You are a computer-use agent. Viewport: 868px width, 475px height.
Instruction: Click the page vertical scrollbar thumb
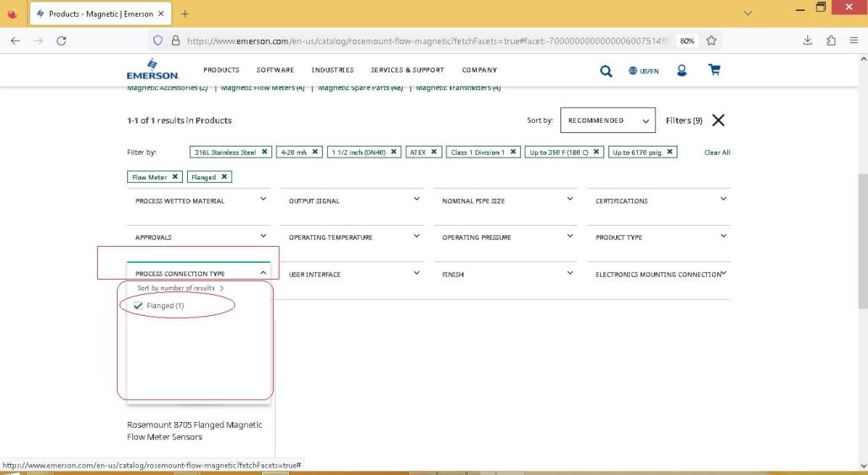pyautogui.click(x=862, y=241)
